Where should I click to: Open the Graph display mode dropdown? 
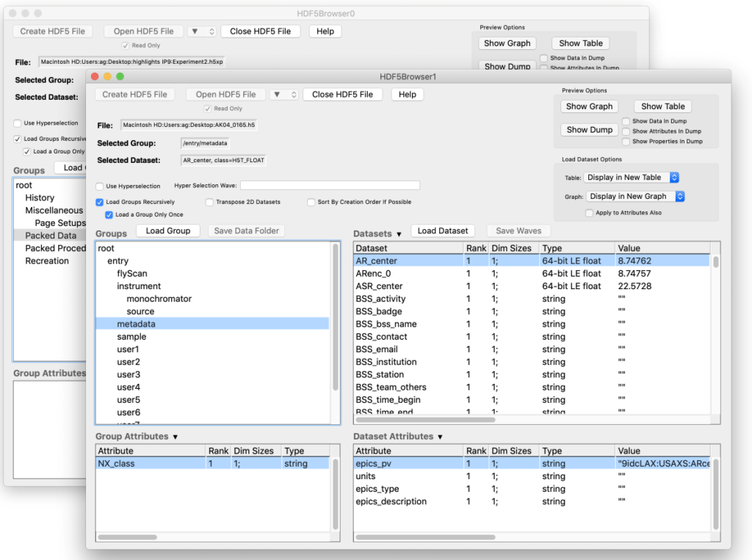635,197
